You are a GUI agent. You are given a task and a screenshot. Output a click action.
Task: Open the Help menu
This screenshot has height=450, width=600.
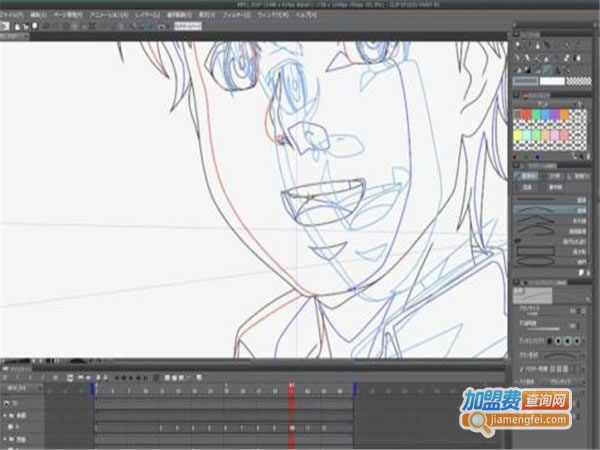(306, 15)
